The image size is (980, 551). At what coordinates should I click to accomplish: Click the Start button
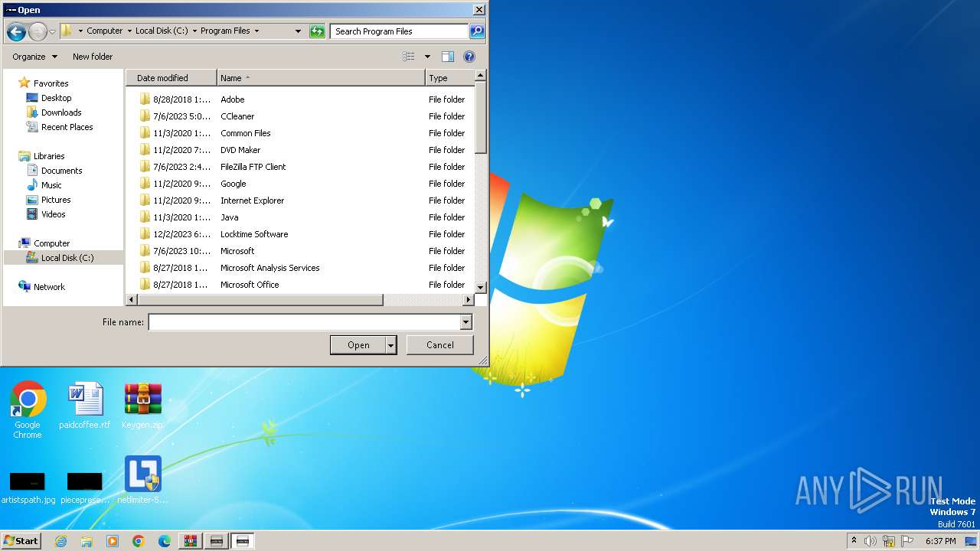coord(21,541)
